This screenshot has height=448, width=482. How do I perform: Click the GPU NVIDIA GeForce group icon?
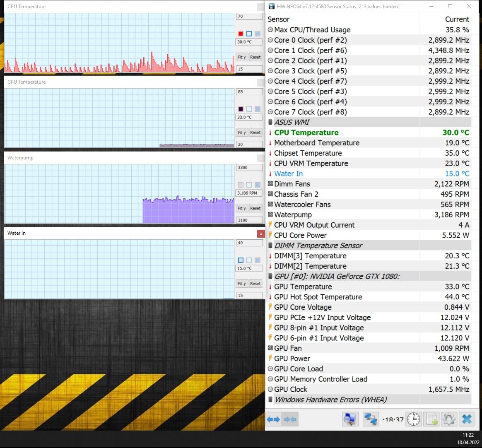pos(270,276)
